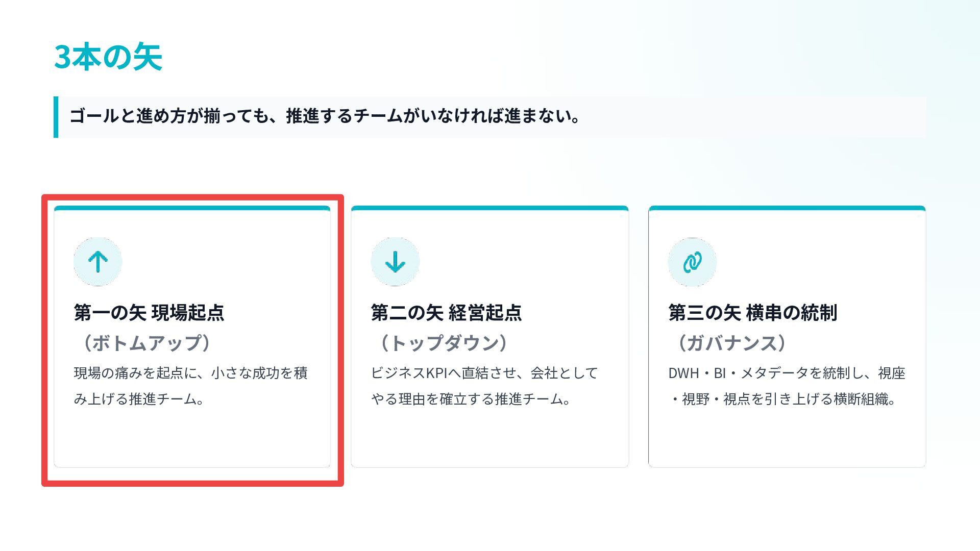The image size is (980, 551).
Task: Select the 第三の矢 横串の統制 heading
Action: (752, 312)
